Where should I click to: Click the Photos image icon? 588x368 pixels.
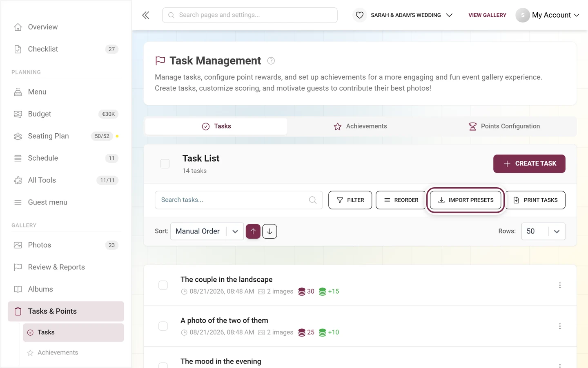[18, 245]
